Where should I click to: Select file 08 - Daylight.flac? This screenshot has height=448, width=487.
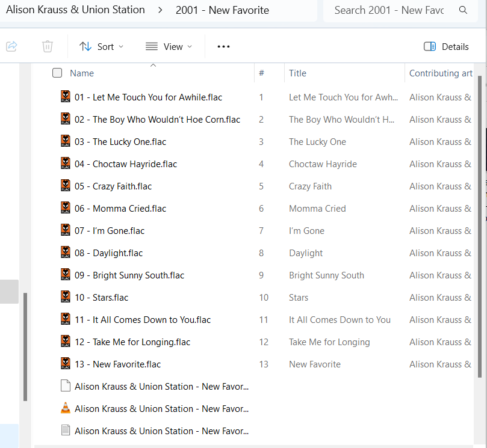[109, 253]
